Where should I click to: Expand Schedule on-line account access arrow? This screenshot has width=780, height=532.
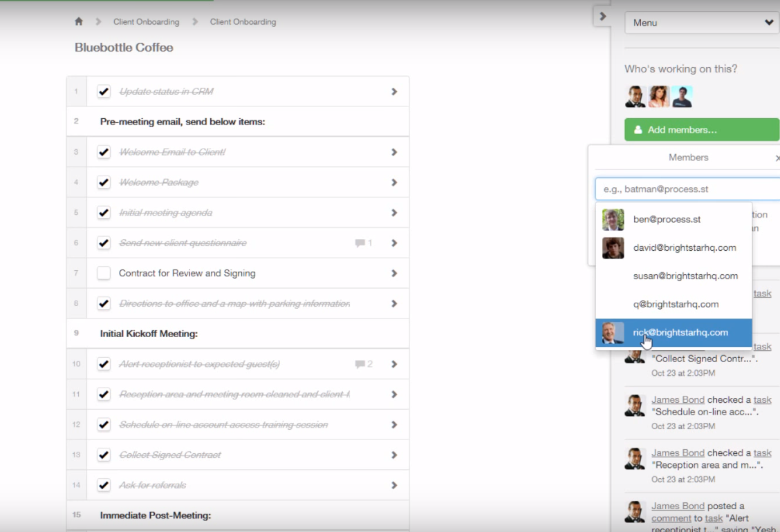coord(394,425)
